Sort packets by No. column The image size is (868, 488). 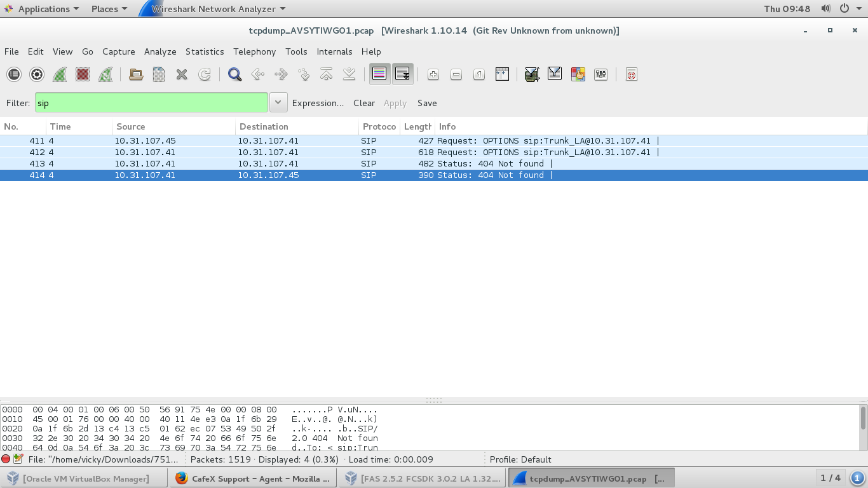[x=23, y=126]
